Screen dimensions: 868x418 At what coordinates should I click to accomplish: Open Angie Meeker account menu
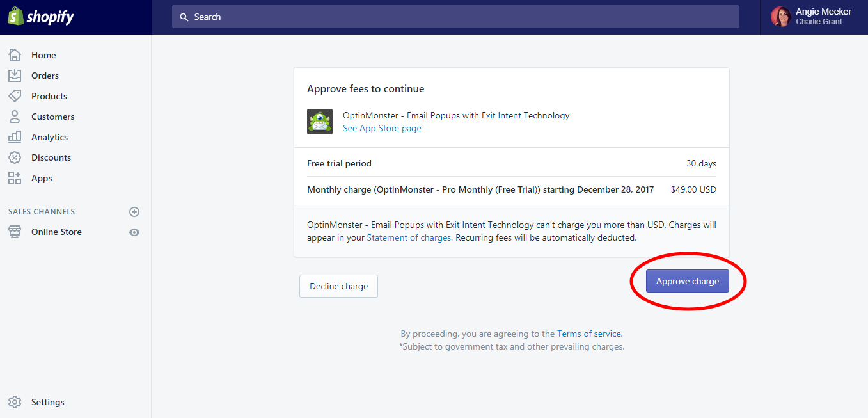click(814, 17)
